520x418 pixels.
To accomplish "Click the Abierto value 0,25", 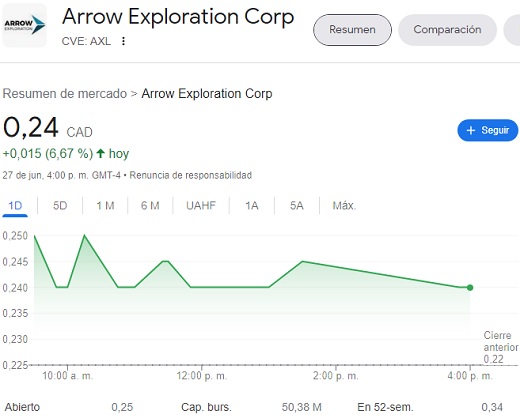I will (x=122, y=407).
